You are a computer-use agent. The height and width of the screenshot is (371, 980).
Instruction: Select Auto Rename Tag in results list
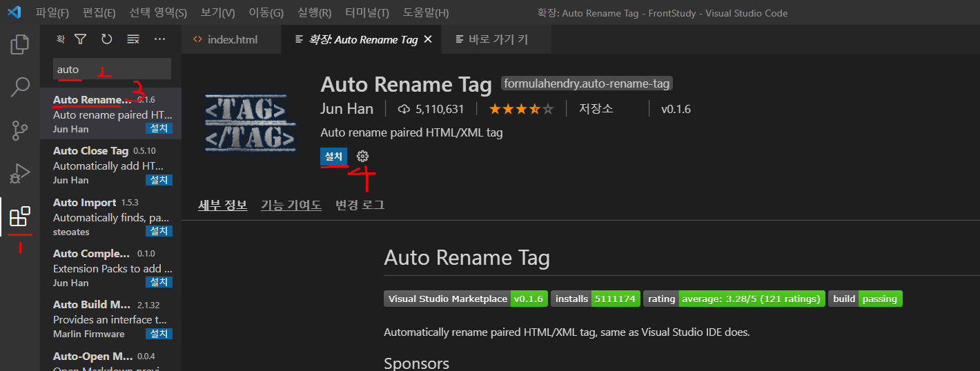click(110, 114)
